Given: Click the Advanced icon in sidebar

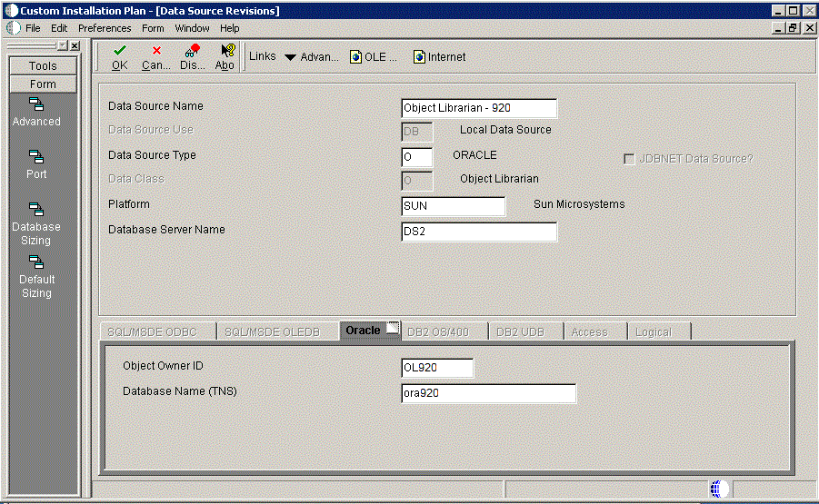Looking at the screenshot, I should click(x=36, y=104).
